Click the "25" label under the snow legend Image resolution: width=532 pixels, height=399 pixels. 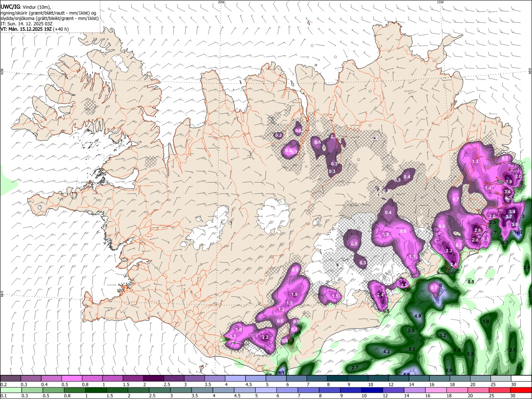pyautogui.click(x=493, y=384)
